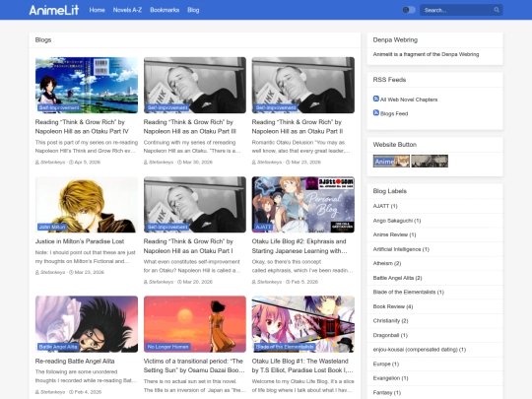Click the sunset Setting Sun thumbnail
Screen dimensions: 532x399
pos(195,324)
